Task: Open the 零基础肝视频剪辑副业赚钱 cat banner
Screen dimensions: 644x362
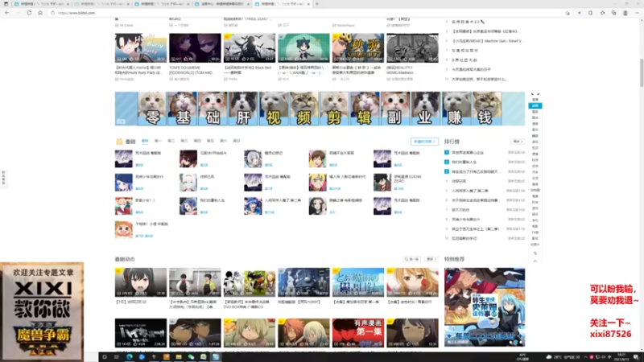Action: 320,109
